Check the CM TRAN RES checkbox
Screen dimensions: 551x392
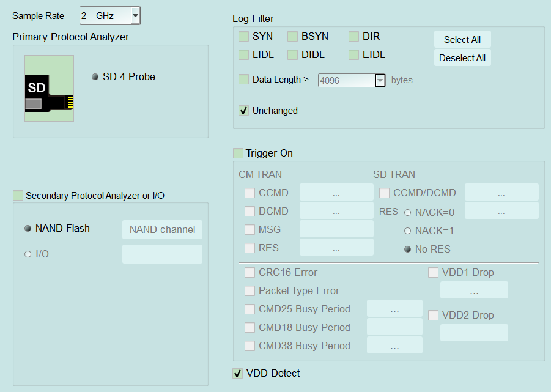point(250,248)
